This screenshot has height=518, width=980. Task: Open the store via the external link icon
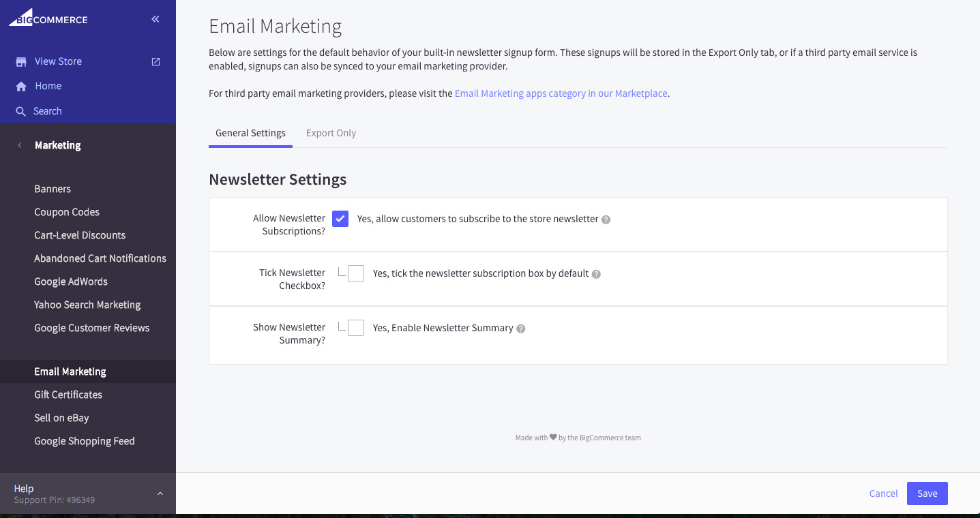155,61
